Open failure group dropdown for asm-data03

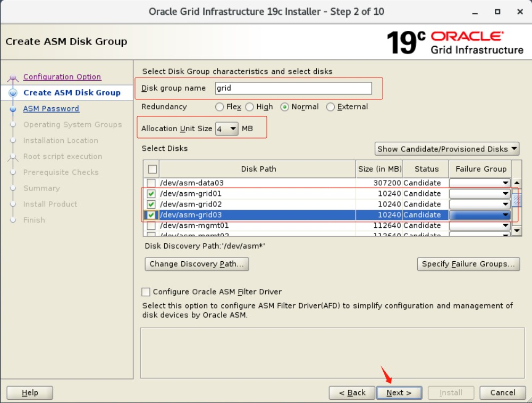480,183
